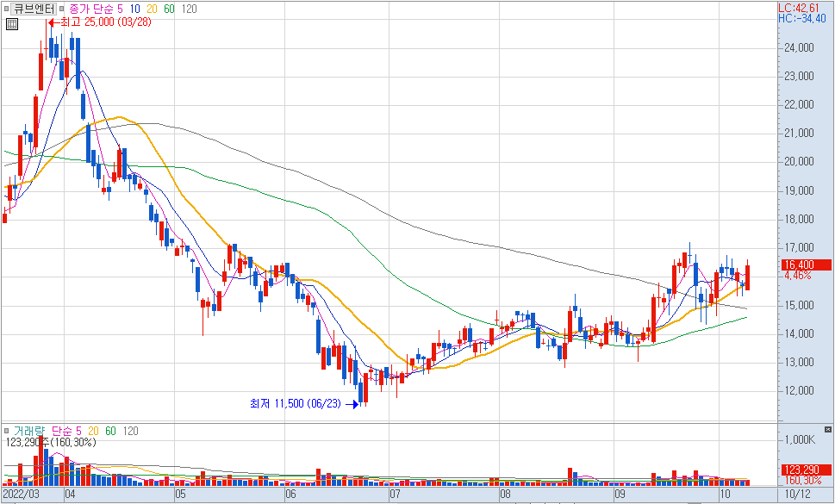Viewport: 835px width, 504px height.
Task: Click the 21,000 price axis label
Action: pos(799,134)
